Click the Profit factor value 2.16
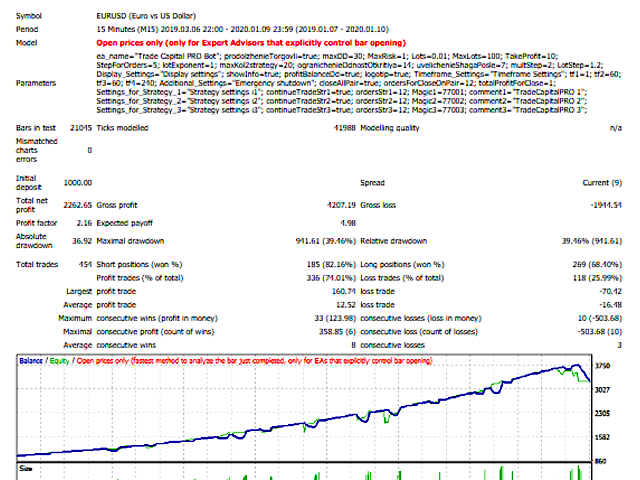 coord(84,223)
